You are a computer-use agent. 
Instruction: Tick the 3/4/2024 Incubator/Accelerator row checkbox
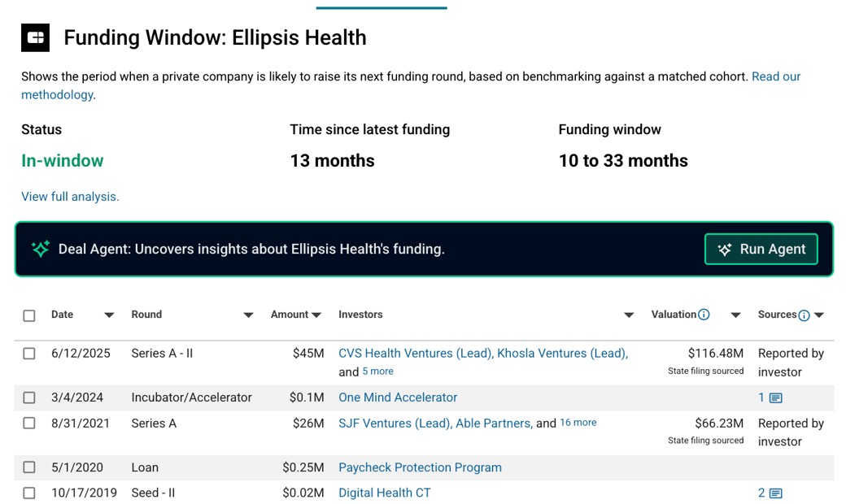click(29, 398)
